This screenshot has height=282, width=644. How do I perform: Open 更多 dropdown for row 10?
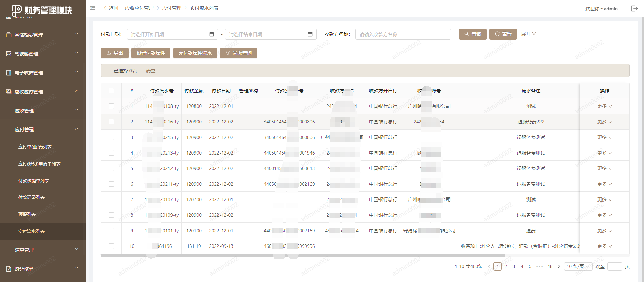pos(604,246)
